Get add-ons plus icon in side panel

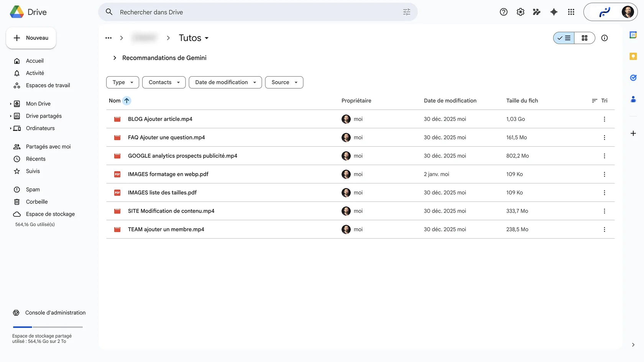click(633, 133)
